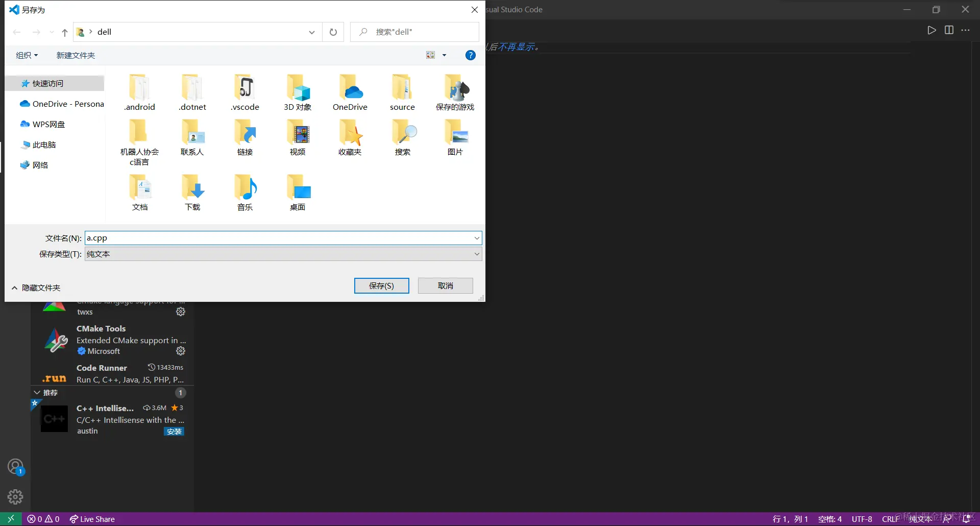Image resolution: width=980 pixels, height=526 pixels.
Task: Collapse folders with 隐藏文件夹
Action: click(x=36, y=288)
